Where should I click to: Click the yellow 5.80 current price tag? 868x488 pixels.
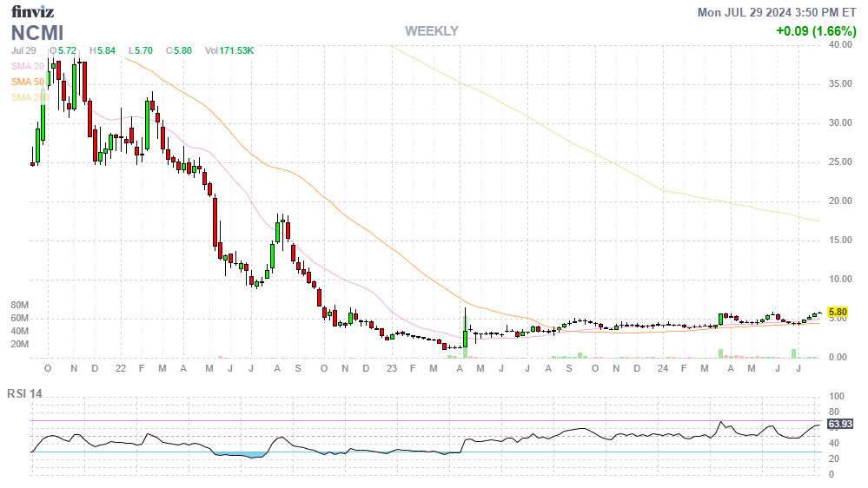(837, 312)
